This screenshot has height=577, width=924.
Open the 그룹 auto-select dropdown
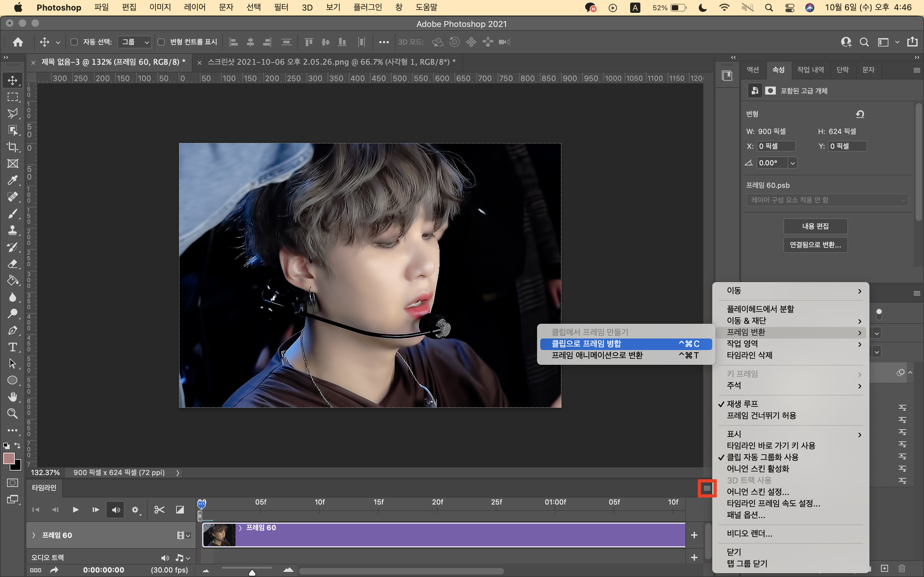pos(134,42)
